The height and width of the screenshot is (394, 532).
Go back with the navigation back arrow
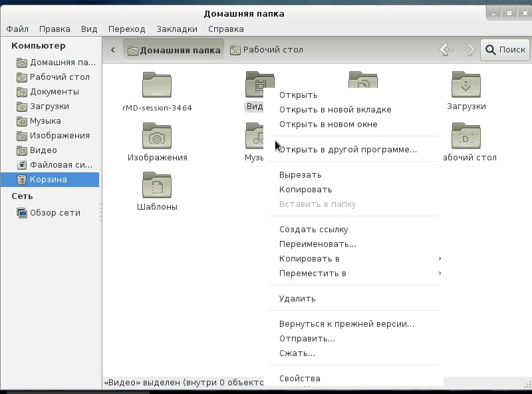tap(446, 50)
